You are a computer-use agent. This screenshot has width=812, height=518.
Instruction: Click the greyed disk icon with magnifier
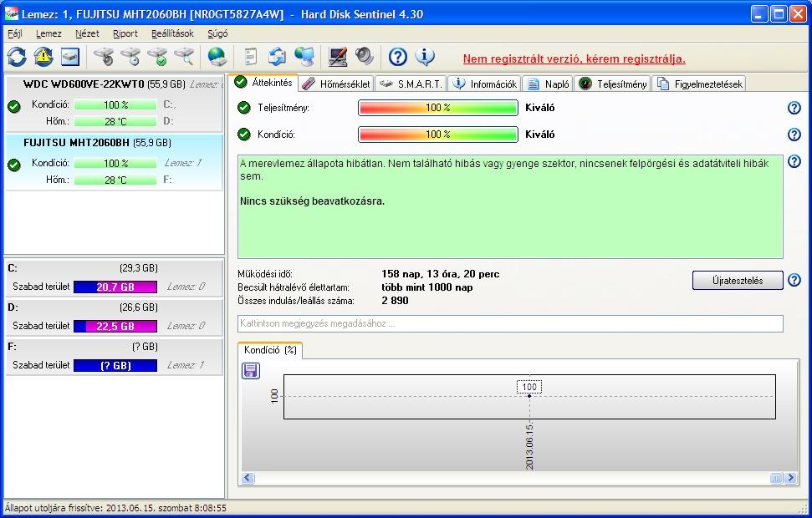(184, 57)
